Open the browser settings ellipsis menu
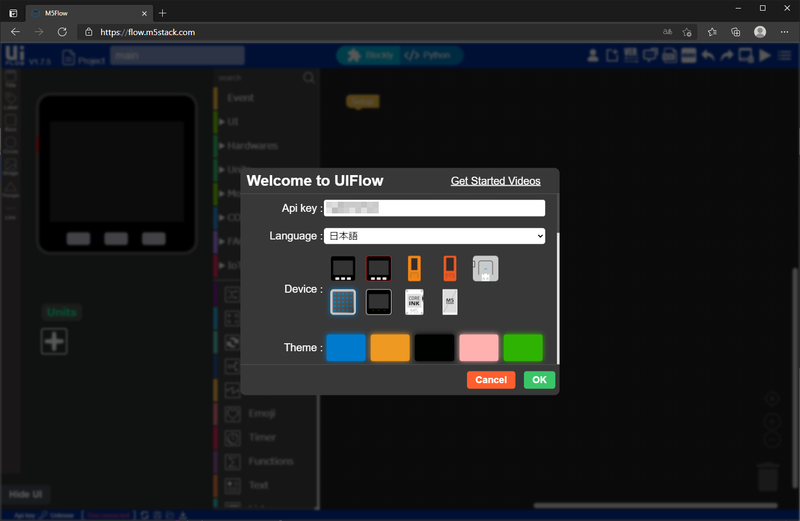Screen dimensions: 800x521 [784, 32]
